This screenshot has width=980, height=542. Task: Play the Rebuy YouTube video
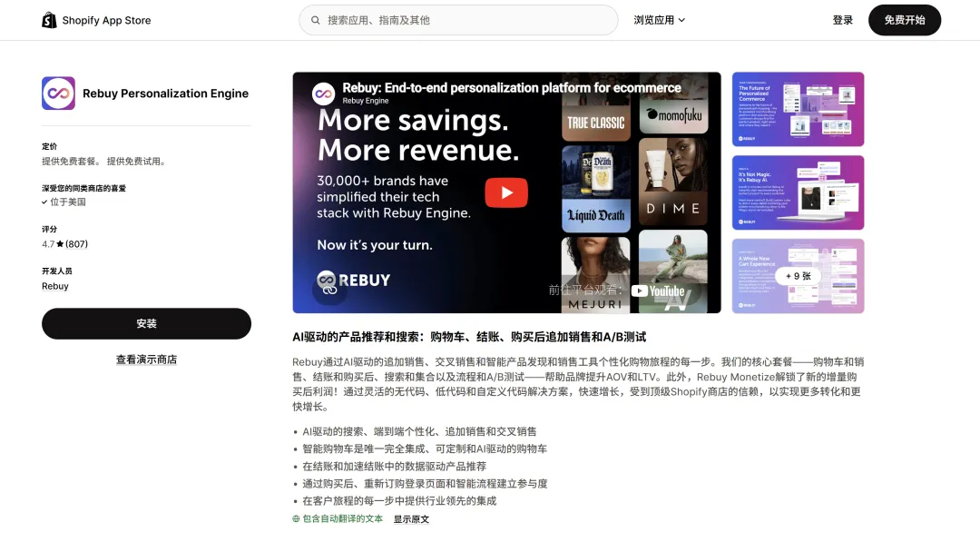click(506, 192)
